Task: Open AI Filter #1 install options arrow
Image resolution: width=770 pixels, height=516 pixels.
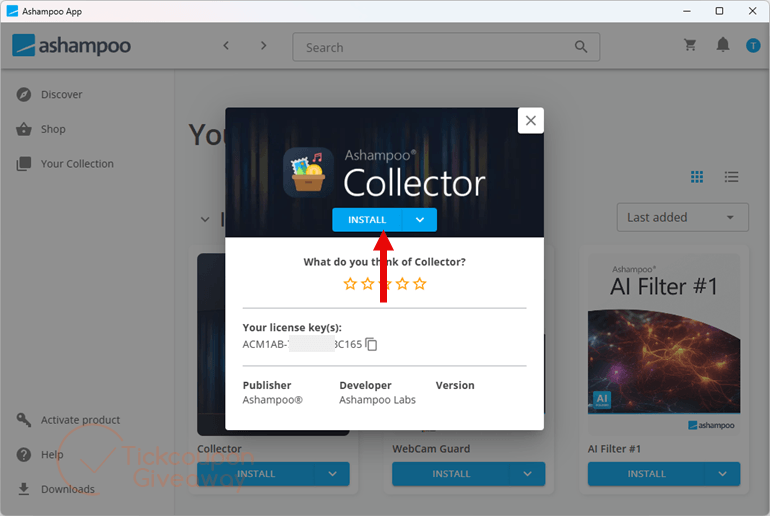Action: tap(722, 474)
